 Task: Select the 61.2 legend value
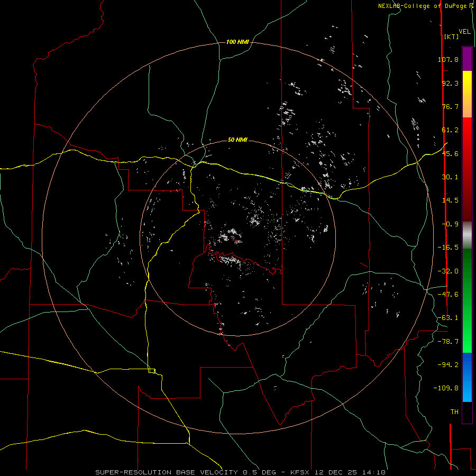point(450,130)
